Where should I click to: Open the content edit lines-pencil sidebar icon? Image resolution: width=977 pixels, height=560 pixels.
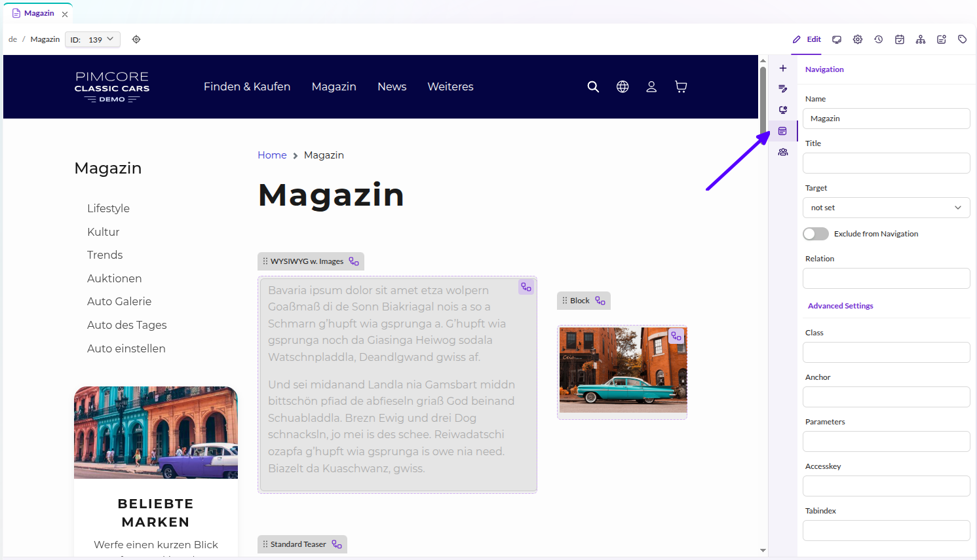point(783,89)
